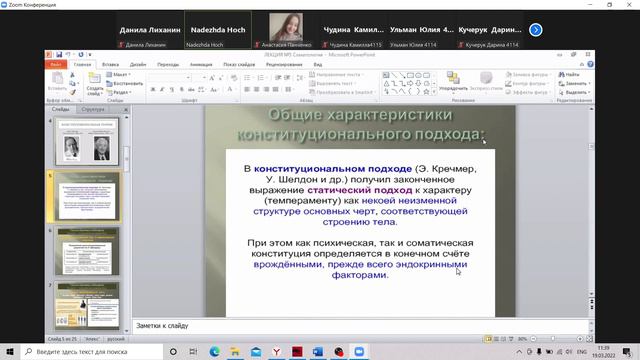Image resolution: width=640 pixels, height=360 pixels.
Task: Click normal view icon in status bar
Action: [x=488, y=339]
